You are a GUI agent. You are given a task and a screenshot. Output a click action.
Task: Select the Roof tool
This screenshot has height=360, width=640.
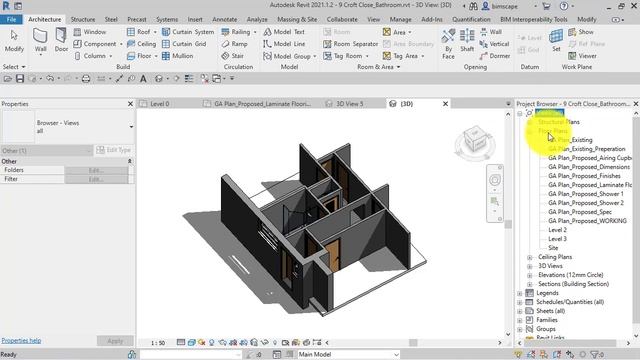pyautogui.click(x=139, y=31)
